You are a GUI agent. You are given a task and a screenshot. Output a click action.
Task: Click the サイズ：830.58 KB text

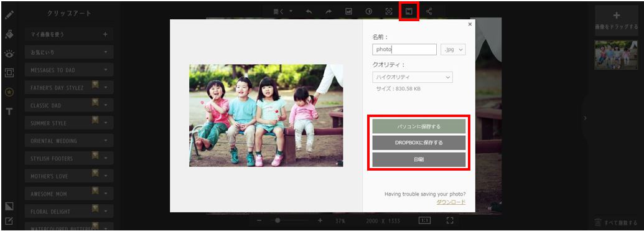[x=398, y=89]
